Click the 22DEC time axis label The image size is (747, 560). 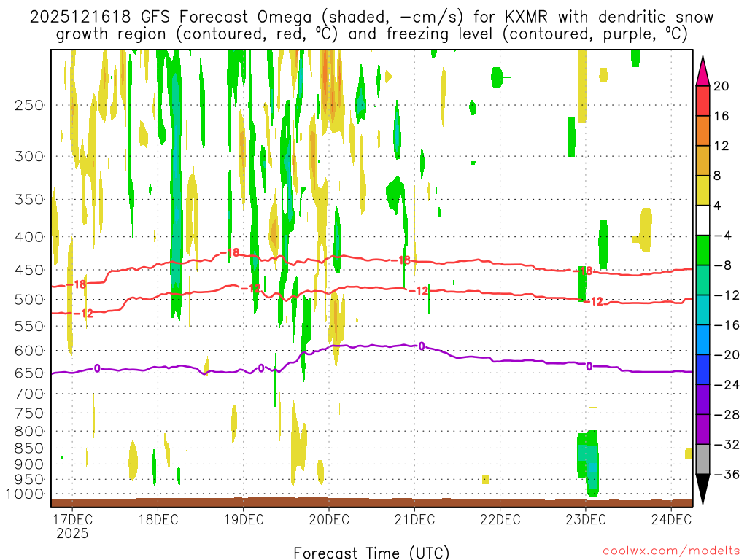click(500, 519)
